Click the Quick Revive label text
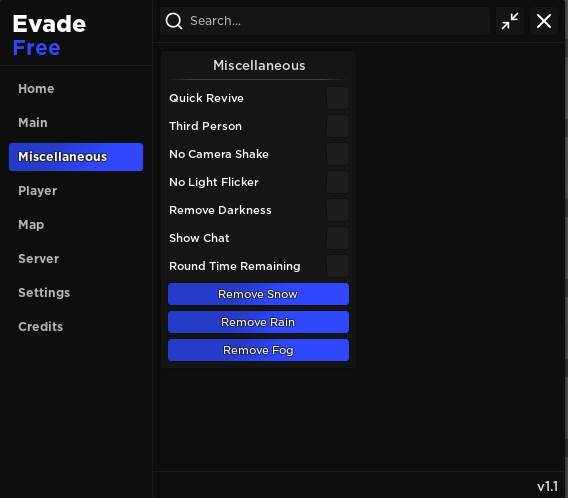The image size is (568, 498). [x=206, y=98]
